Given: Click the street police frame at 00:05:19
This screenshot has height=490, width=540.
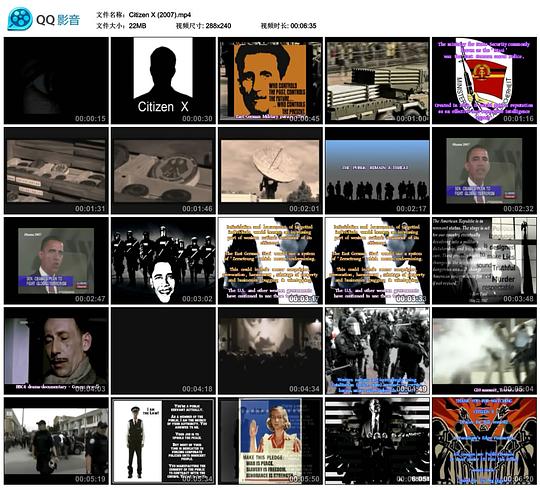Looking at the screenshot, I should (56, 441).
